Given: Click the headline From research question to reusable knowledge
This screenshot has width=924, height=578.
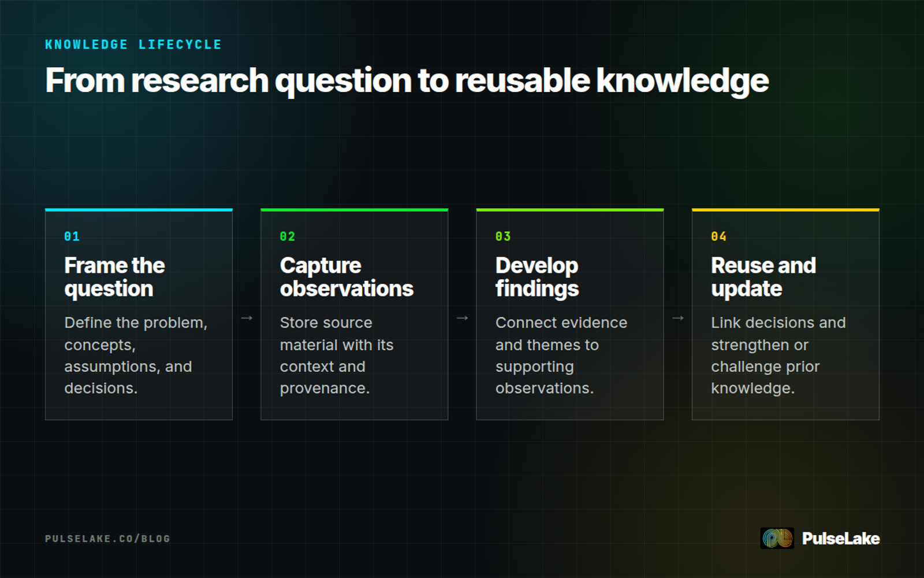Looking at the screenshot, I should tap(407, 80).
